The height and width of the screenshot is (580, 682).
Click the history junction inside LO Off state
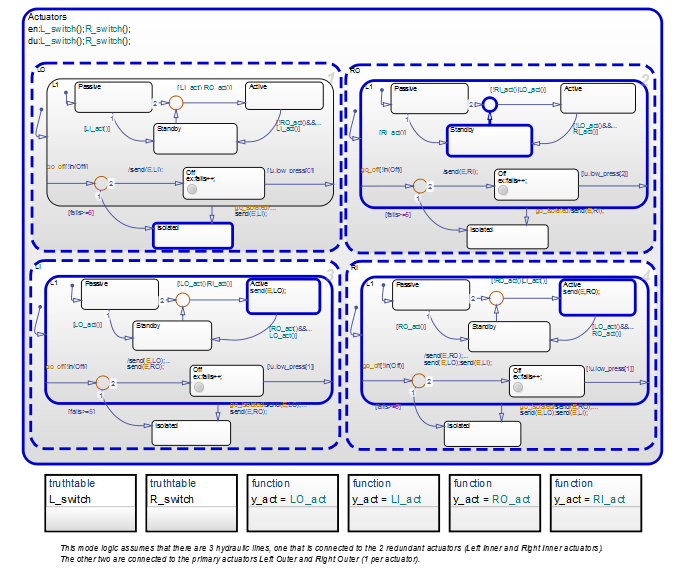pyautogui.click(x=192, y=189)
